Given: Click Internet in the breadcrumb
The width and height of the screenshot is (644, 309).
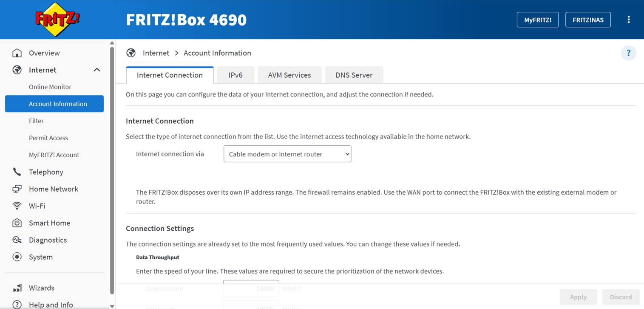Looking at the screenshot, I should pyautogui.click(x=156, y=53).
